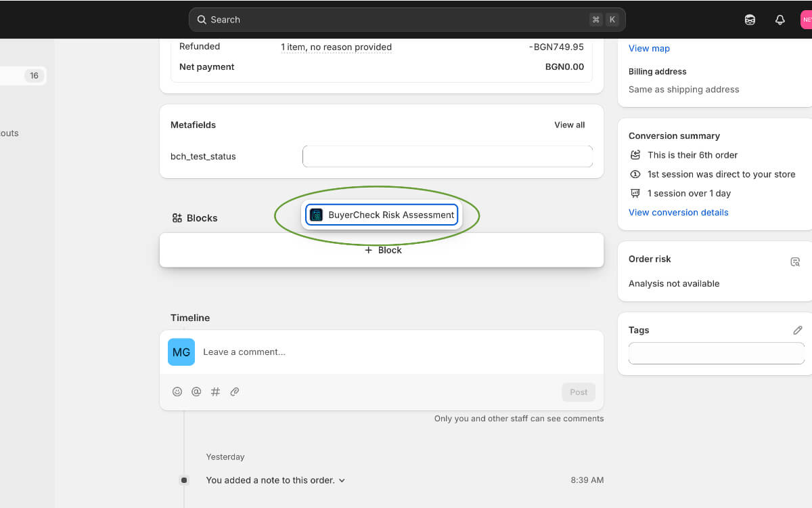
Task: Click the Post comment button
Action: (x=579, y=392)
